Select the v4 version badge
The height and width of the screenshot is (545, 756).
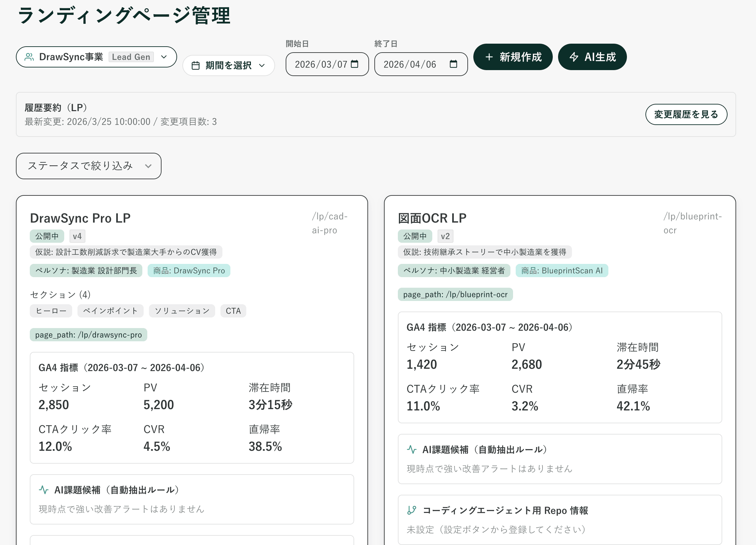click(77, 236)
